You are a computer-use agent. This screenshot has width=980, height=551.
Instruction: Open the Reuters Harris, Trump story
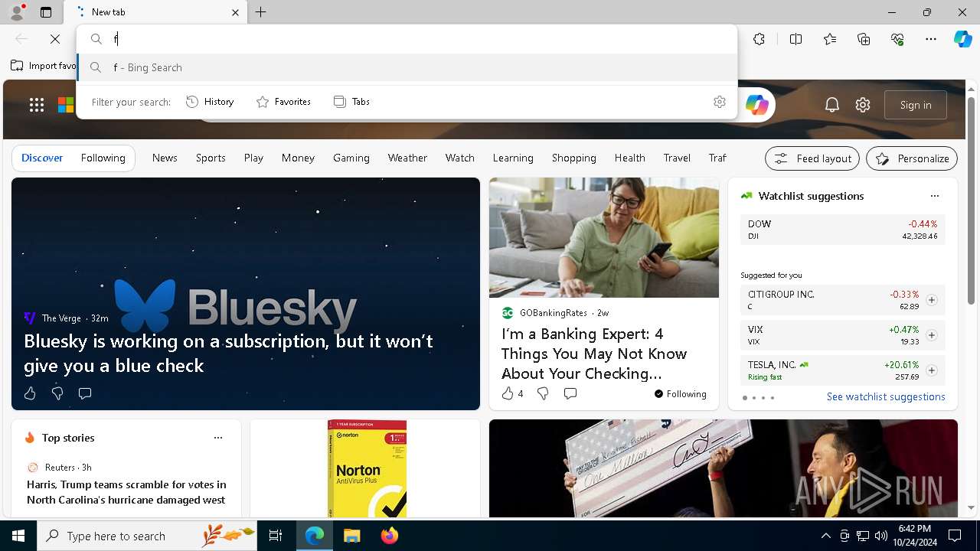126,492
